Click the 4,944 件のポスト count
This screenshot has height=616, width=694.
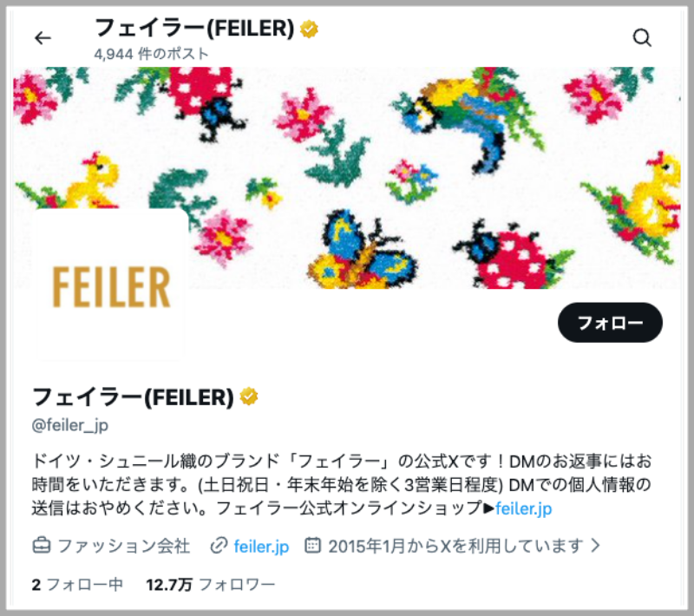(x=151, y=54)
